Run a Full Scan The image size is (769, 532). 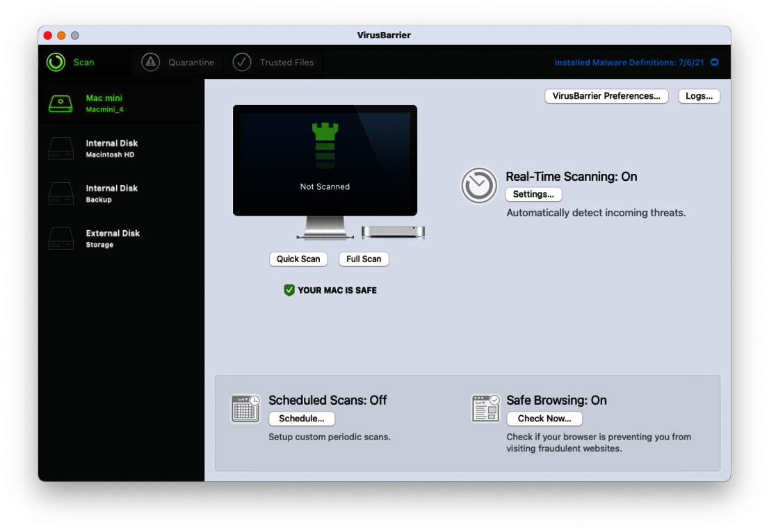point(364,259)
